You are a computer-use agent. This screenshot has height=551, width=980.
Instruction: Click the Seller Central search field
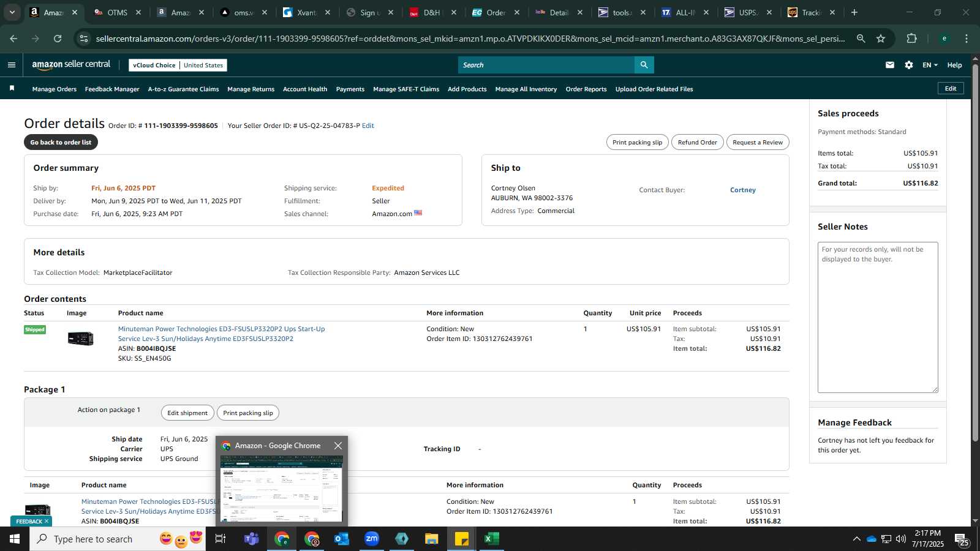(x=546, y=65)
